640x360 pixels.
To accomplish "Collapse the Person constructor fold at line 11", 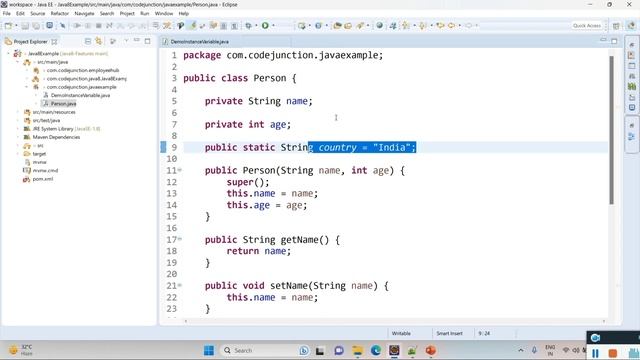I will click(180, 170).
